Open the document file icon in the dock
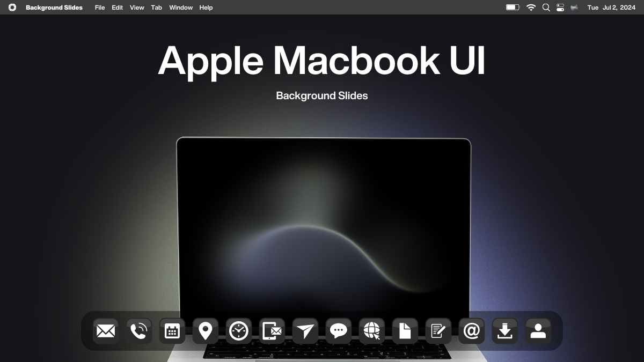This screenshot has height=362, width=644. coord(405,331)
